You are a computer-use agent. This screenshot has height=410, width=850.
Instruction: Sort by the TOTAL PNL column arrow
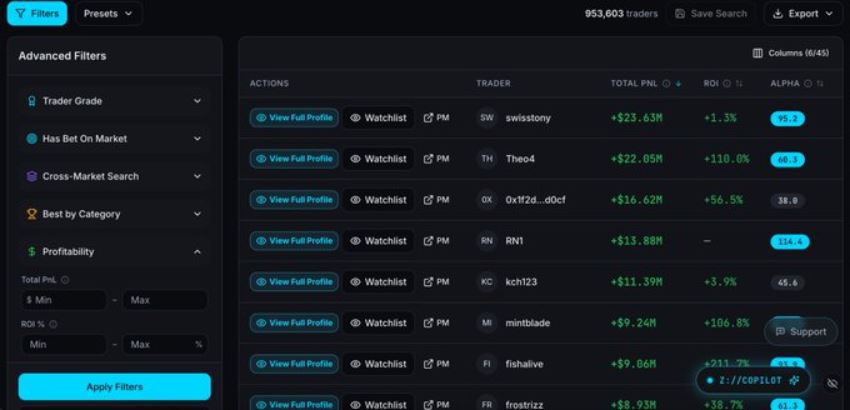[678, 84]
